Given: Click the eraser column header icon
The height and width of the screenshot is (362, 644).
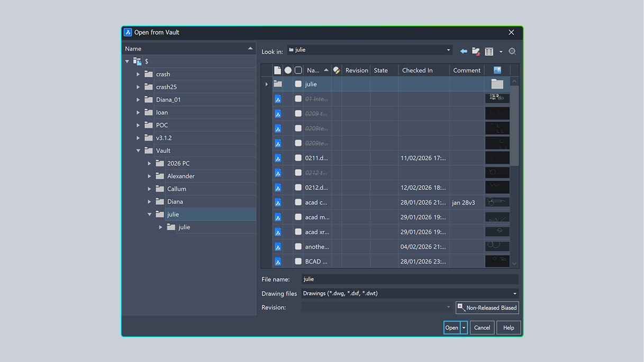Looking at the screenshot, I should pos(337,70).
